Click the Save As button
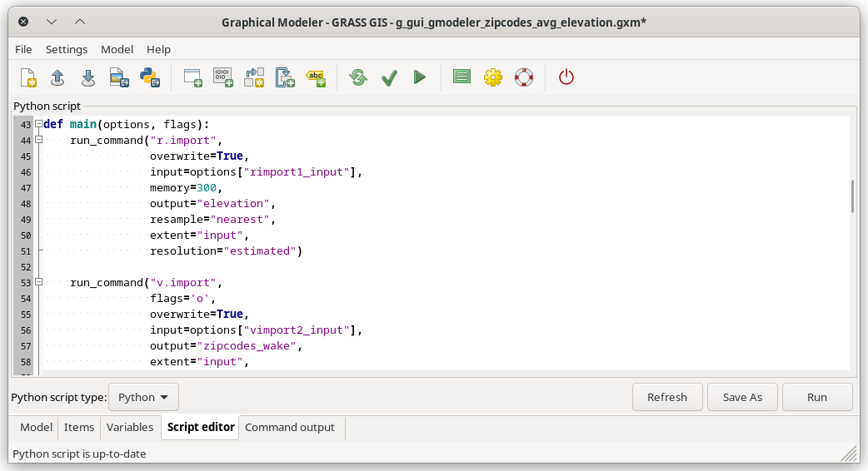This screenshot has height=471, width=868. tap(741, 397)
